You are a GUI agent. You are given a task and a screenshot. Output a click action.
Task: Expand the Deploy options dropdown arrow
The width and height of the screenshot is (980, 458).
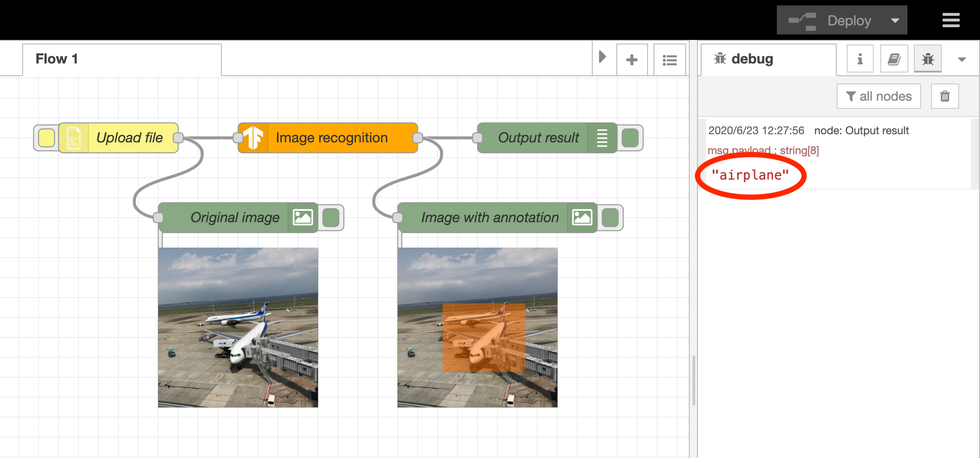click(895, 20)
